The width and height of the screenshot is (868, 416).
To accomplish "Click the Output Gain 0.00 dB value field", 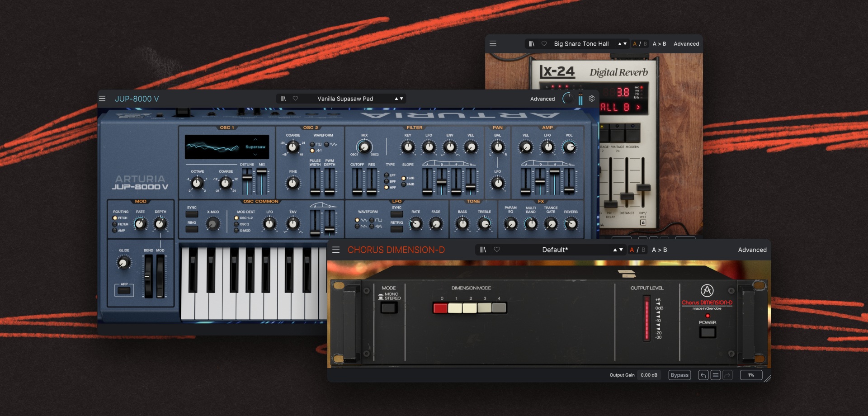I will 650,375.
